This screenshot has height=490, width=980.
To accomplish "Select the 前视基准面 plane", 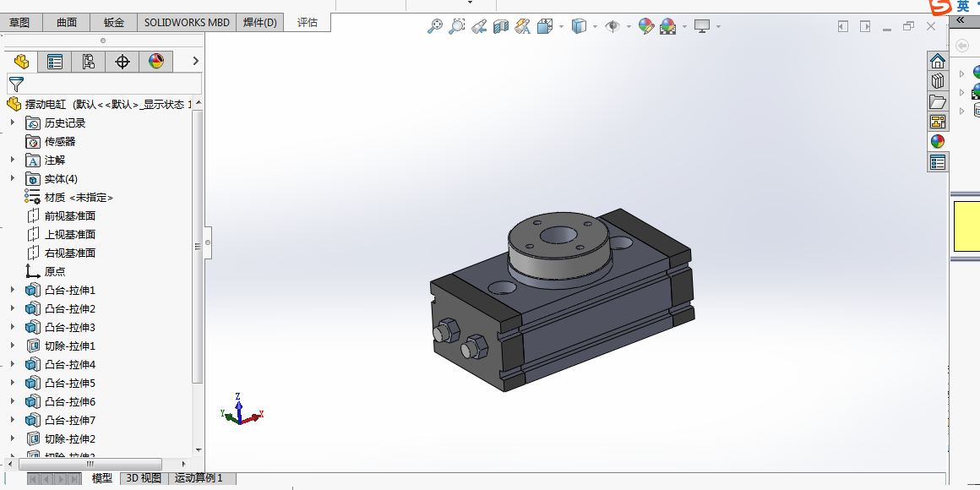I will click(x=61, y=215).
